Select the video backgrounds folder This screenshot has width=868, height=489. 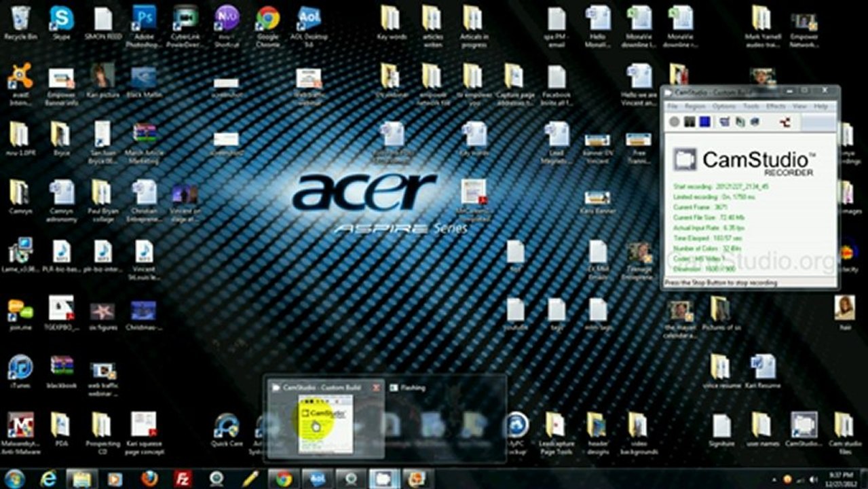pos(639,433)
